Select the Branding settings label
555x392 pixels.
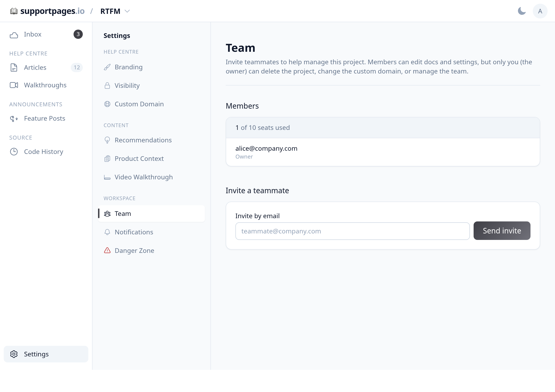tap(129, 67)
